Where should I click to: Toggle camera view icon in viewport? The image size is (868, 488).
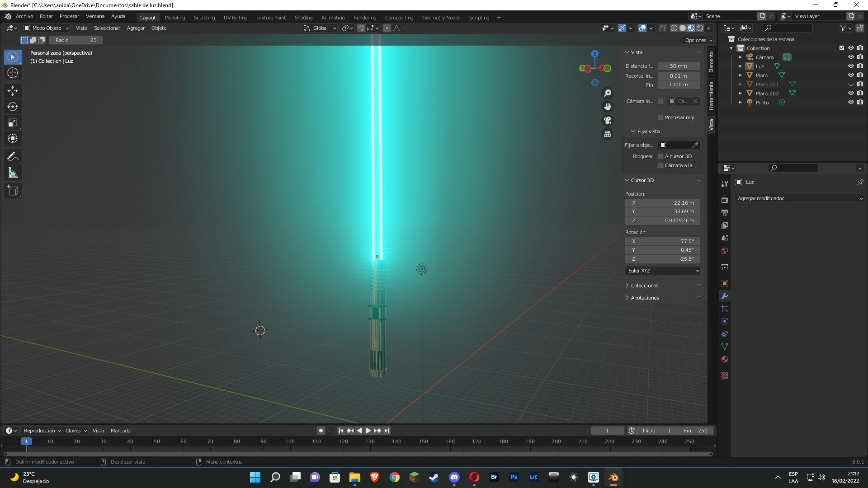[608, 120]
